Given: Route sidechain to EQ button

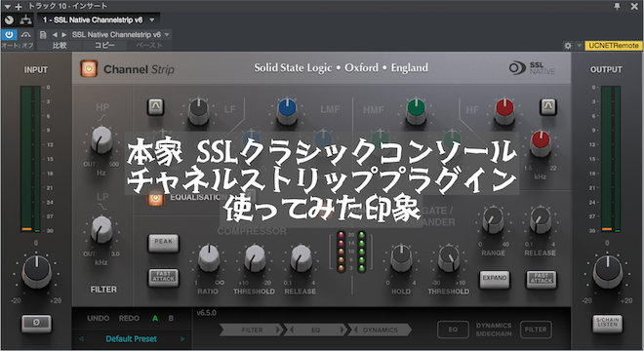Looking at the screenshot, I should 453,330.
